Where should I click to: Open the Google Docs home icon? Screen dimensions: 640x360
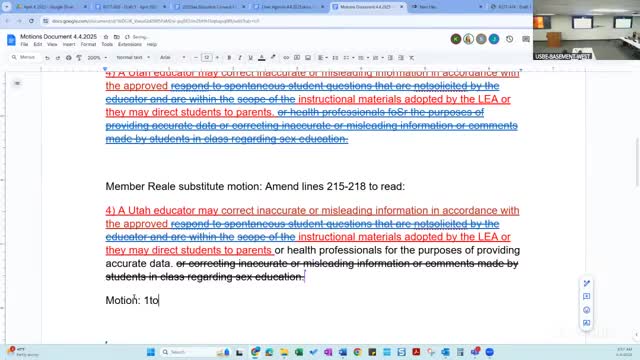[11, 40]
